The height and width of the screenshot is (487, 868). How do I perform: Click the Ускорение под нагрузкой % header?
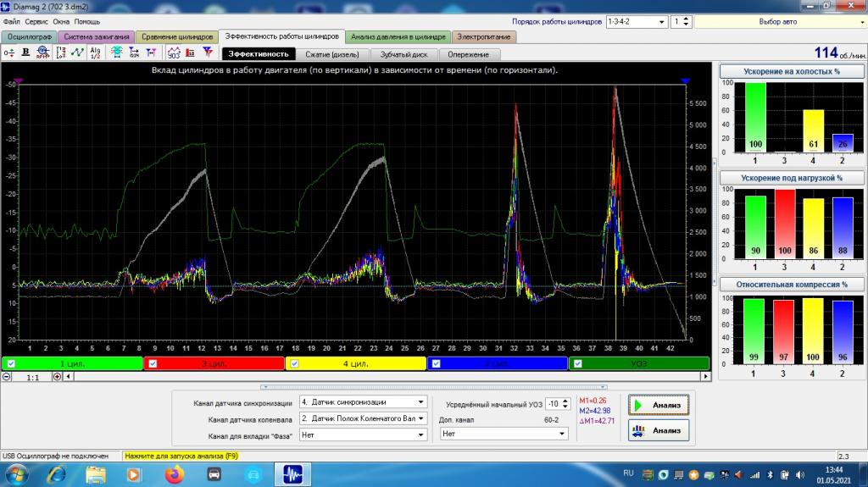[x=792, y=178]
